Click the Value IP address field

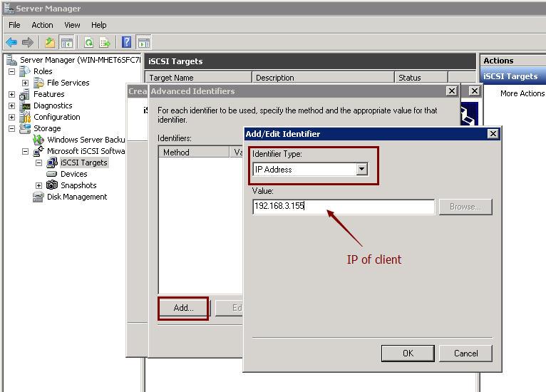(343, 207)
